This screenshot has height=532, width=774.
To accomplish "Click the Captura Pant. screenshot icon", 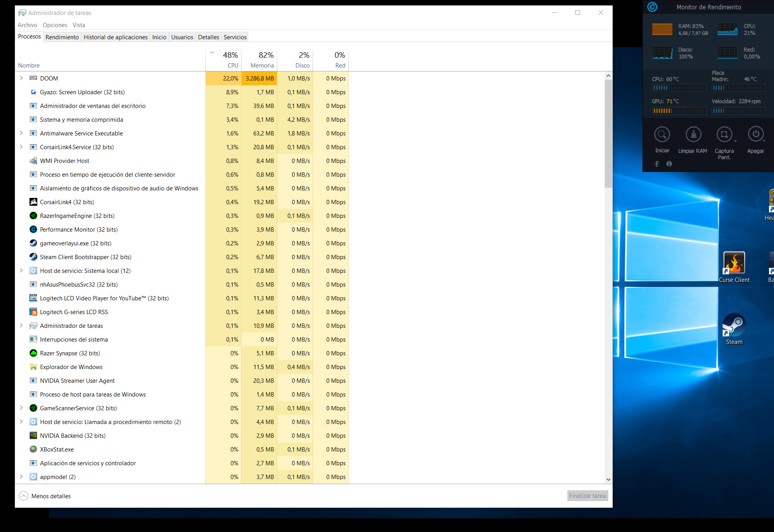I will click(x=724, y=135).
